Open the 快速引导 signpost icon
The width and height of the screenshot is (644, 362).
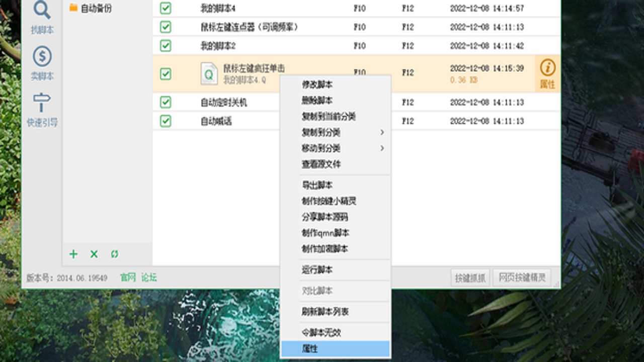42,103
